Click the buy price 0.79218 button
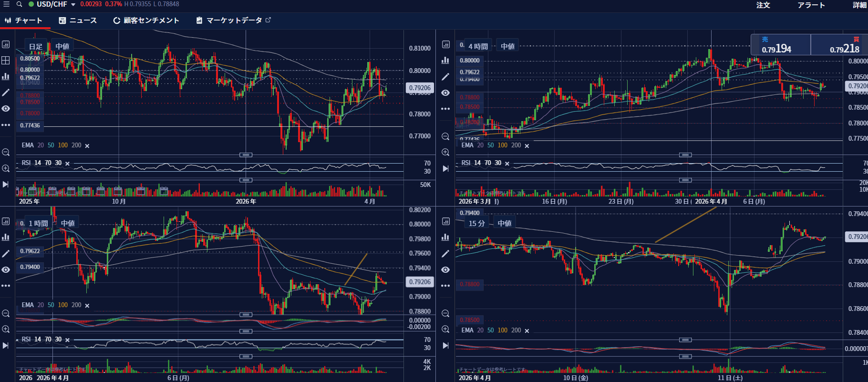 coord(839,45)
